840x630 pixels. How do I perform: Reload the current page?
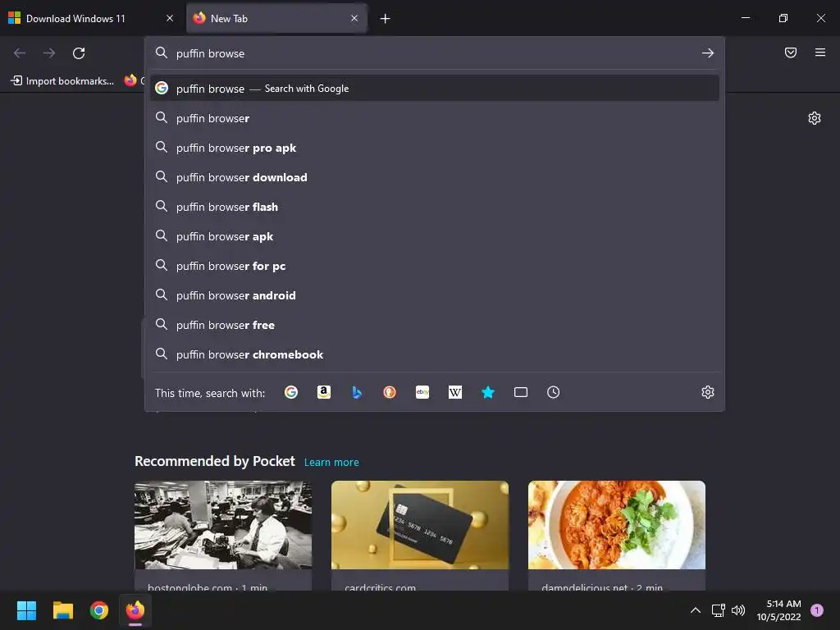coord(79,53)
